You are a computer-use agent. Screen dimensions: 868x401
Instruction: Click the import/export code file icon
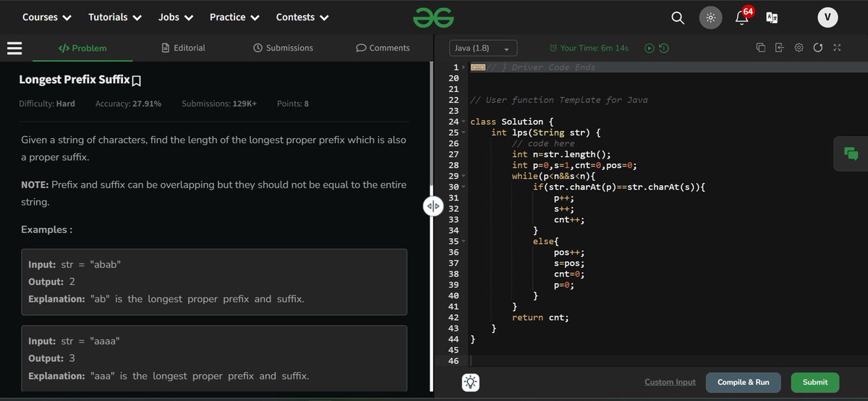(779, 48)
